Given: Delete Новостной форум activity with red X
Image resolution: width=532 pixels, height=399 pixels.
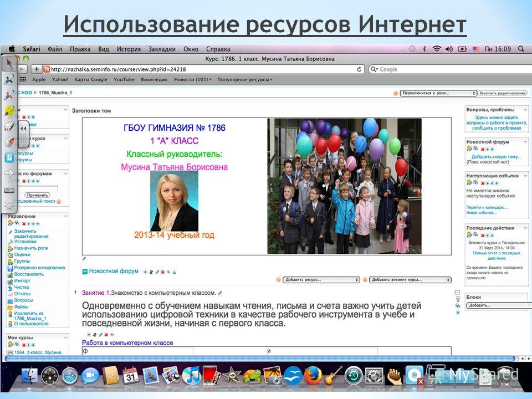Looking at the screenshot, I should [x=162, y=272].
